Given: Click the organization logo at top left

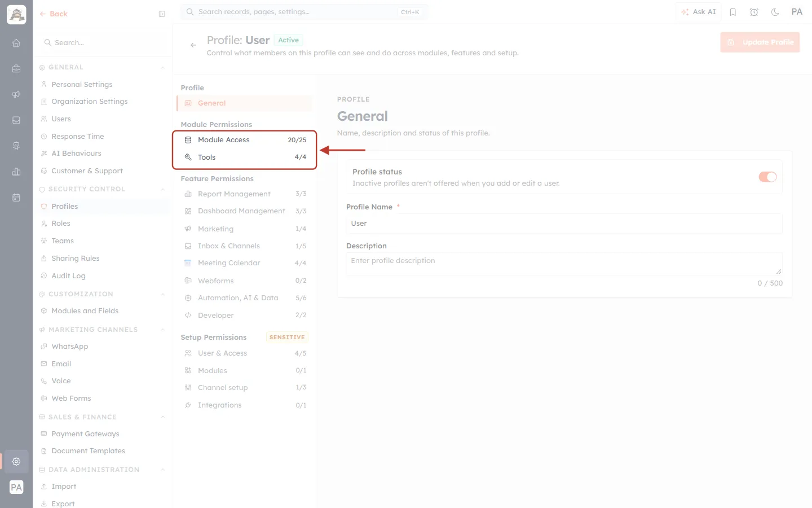Looking at the screenshot, I should point(16,15).
